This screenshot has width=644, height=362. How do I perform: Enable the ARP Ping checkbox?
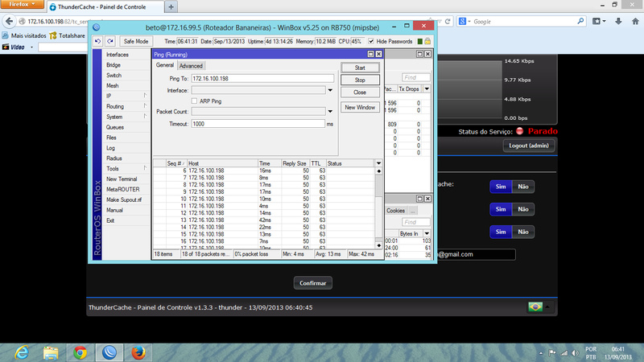194,101
